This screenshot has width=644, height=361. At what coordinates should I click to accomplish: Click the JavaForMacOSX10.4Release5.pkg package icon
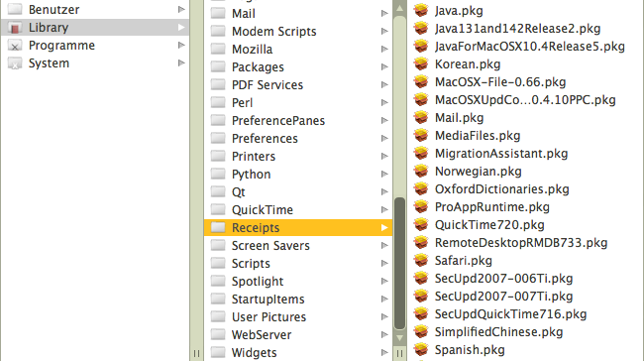[x=421, y=46]
